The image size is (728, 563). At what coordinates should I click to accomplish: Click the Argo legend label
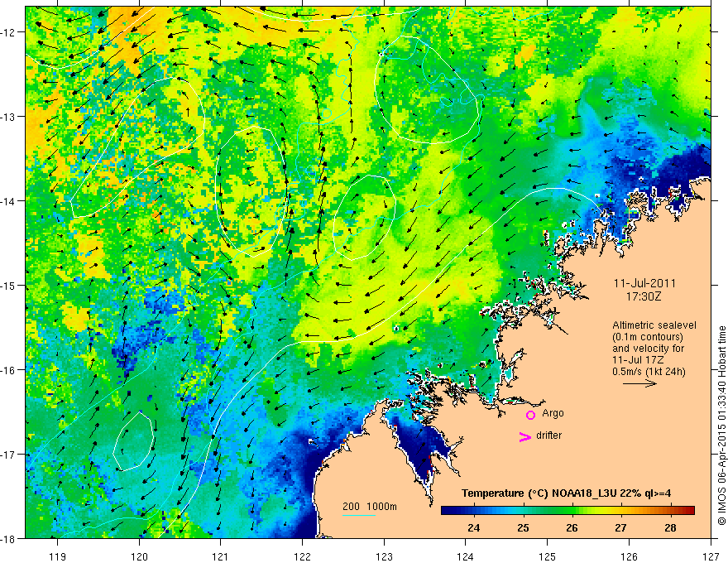553,413
